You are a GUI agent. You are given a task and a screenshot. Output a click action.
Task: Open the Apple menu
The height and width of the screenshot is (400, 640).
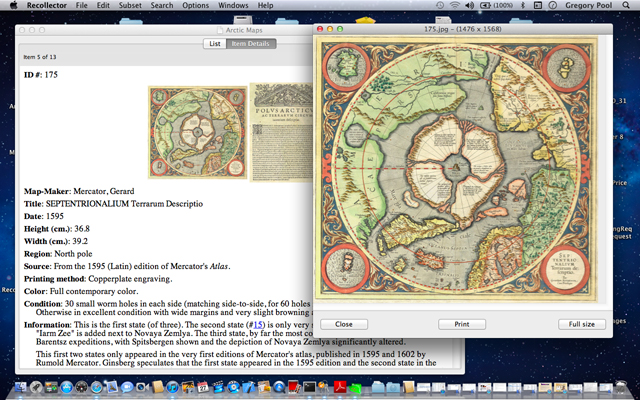tap(12, 6)
